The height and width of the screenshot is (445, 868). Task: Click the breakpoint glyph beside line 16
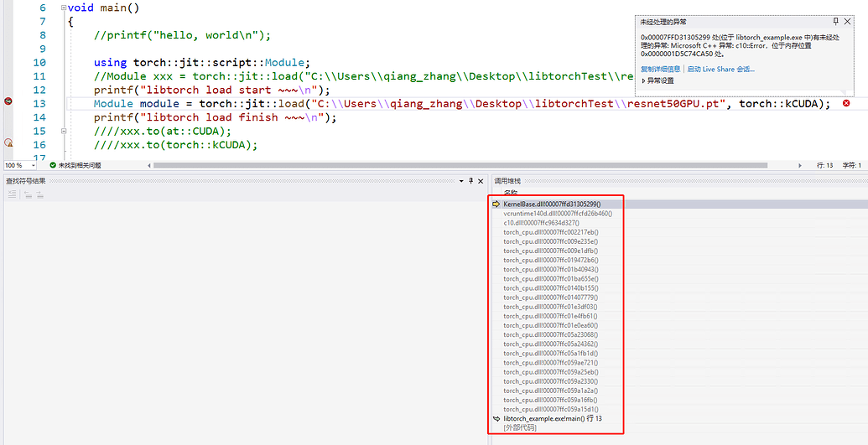[x=8, y=143]
